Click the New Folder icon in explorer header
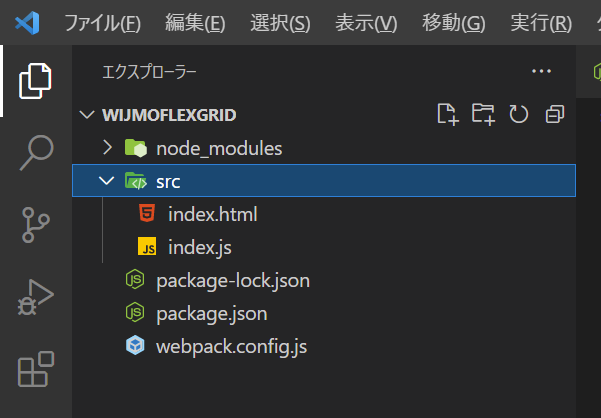 [483, 114]
